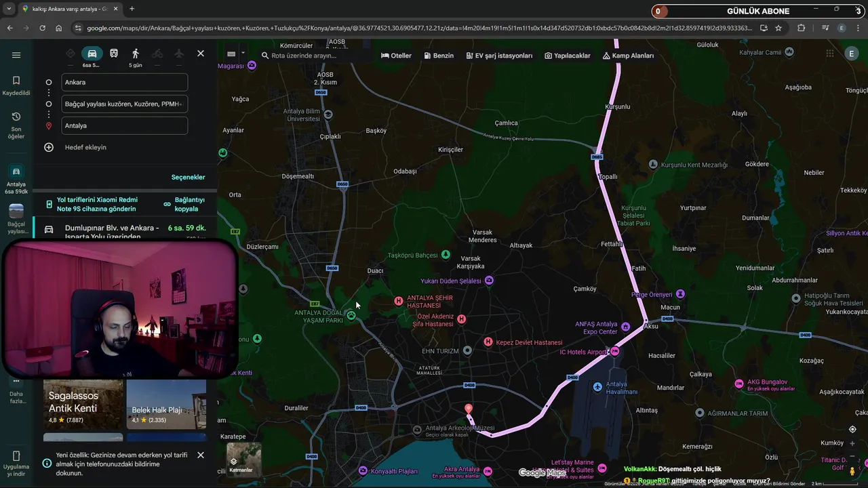Open route Seçenekler options
This screenshot has width=868, height=488.
[x=188, y=177]
